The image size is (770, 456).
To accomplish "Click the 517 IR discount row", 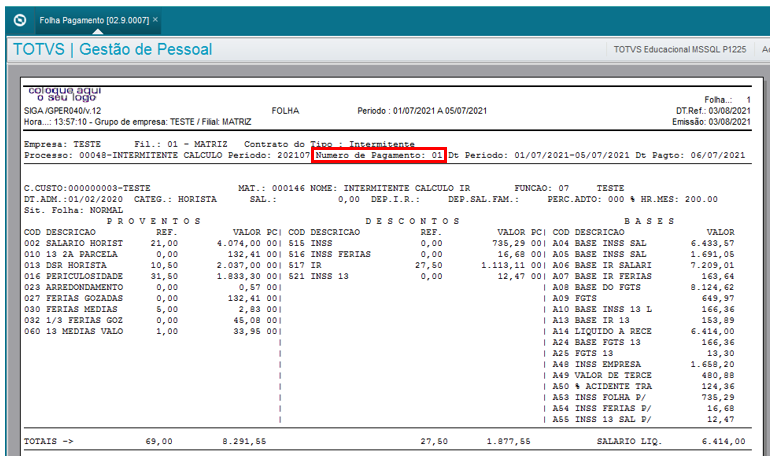I will click(415, 265).
